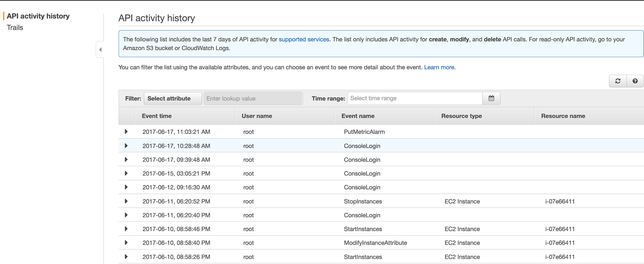Sort by Event time column header
Image resolution: width=644 pixels, height=264 pixels.
[157, 116]
